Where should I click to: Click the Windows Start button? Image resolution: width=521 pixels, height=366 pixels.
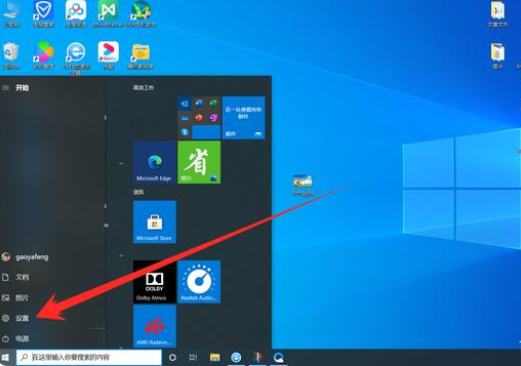(6, 358)
